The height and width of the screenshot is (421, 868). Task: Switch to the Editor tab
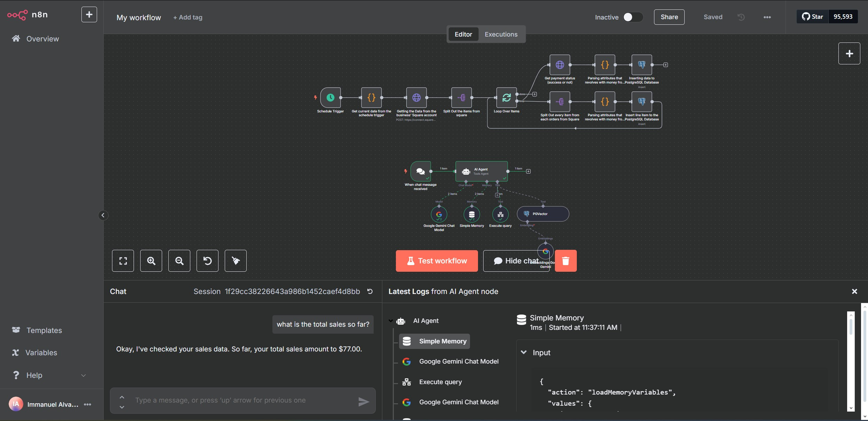[x=463, y=34]
